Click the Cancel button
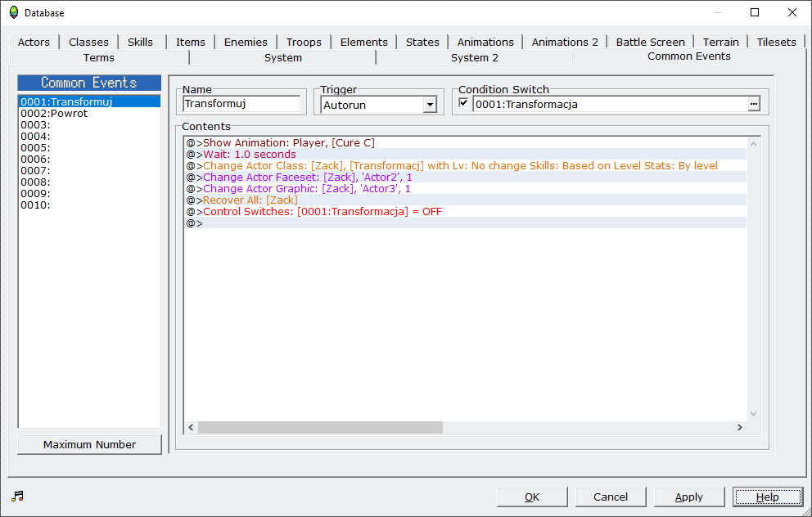 coord(611,497)
